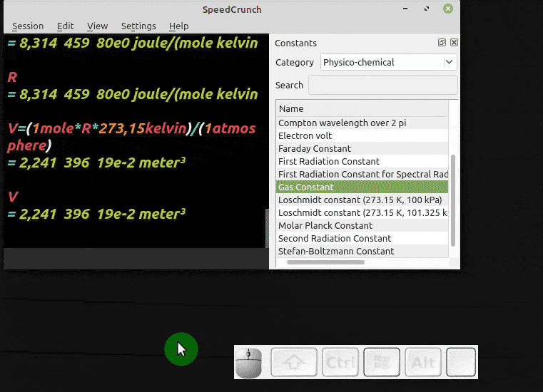Float the Constants panel with the undock icon

tap(442, 43)
